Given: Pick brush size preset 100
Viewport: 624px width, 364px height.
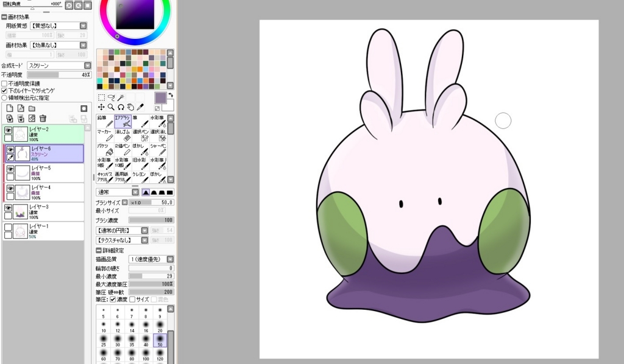Looking at the screenshot, I should coord(146,354).
